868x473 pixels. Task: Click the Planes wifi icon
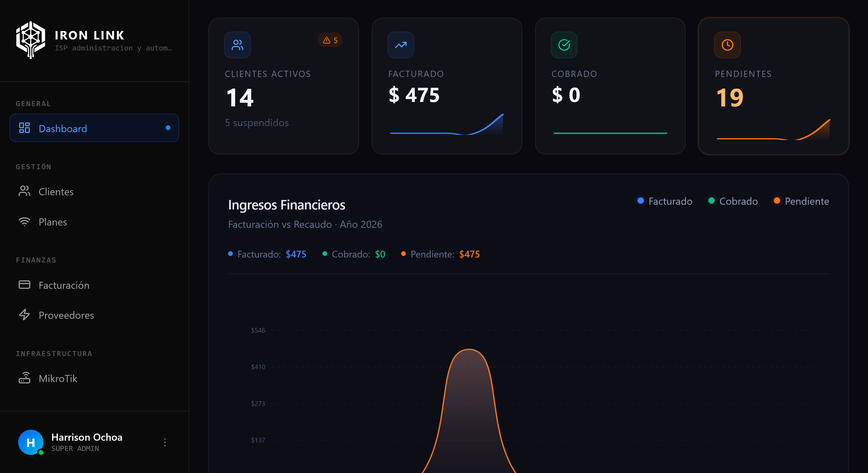(24, 222)
